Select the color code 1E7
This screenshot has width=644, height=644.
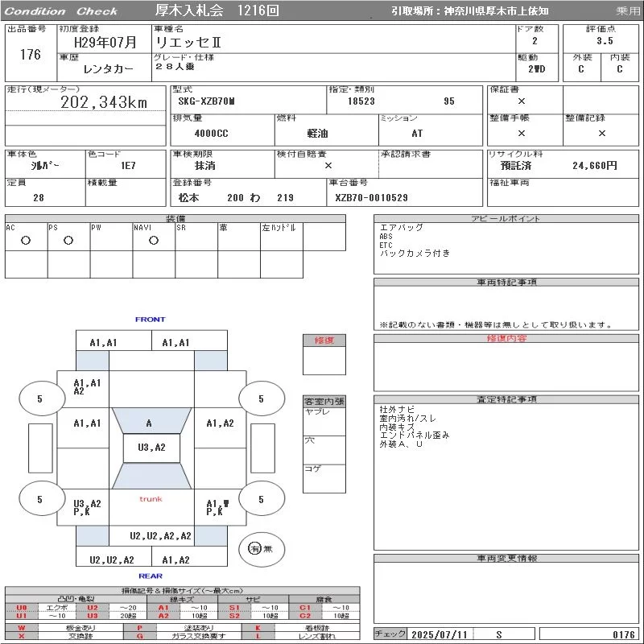click(128, 166)
